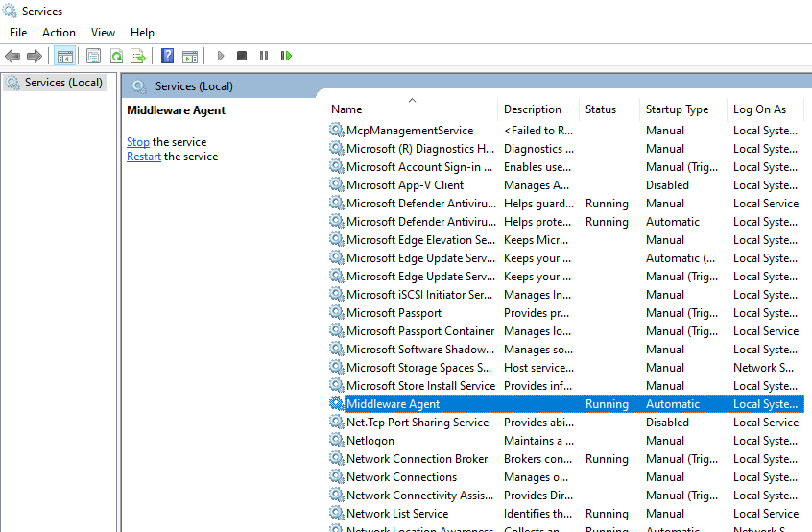Click the Refresh toolbar icon

(x=116, y=56)
